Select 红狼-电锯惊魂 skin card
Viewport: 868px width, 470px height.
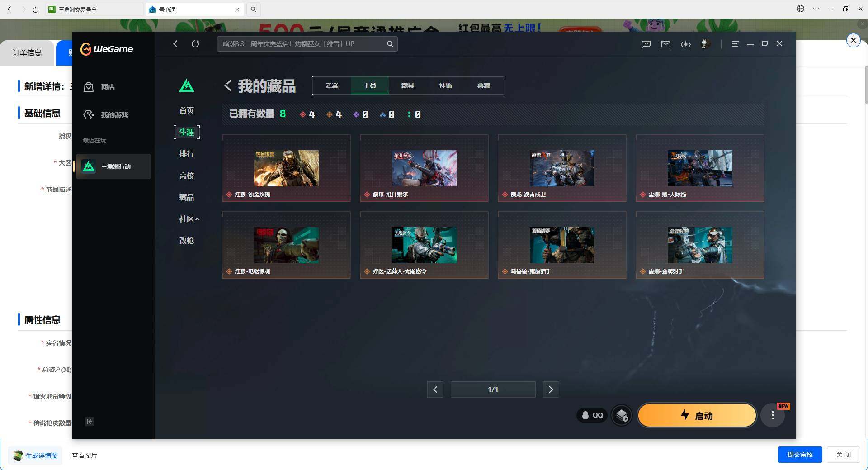(x=286, y=245)
